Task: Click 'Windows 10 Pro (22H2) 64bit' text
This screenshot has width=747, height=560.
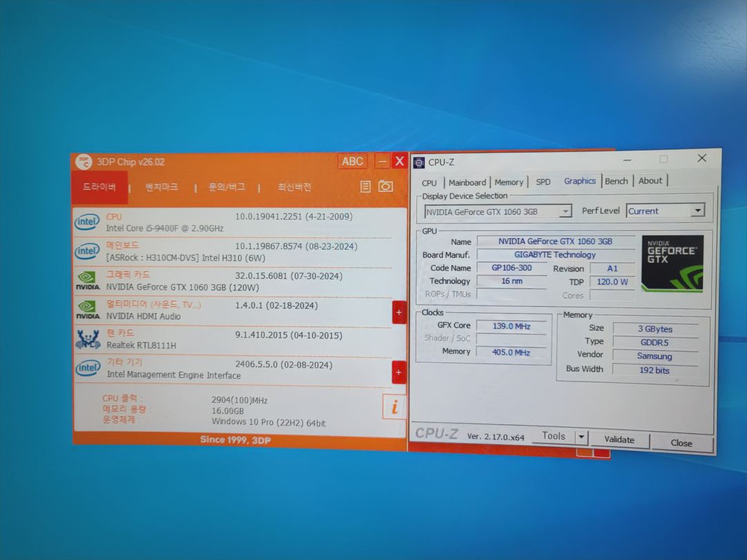Action: coord(269,422)
